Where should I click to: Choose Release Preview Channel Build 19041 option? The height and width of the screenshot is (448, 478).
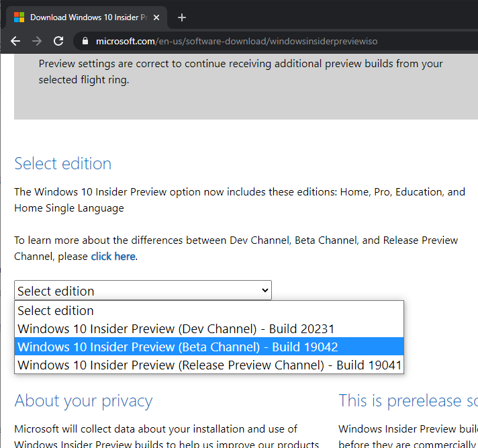[209, 365]
